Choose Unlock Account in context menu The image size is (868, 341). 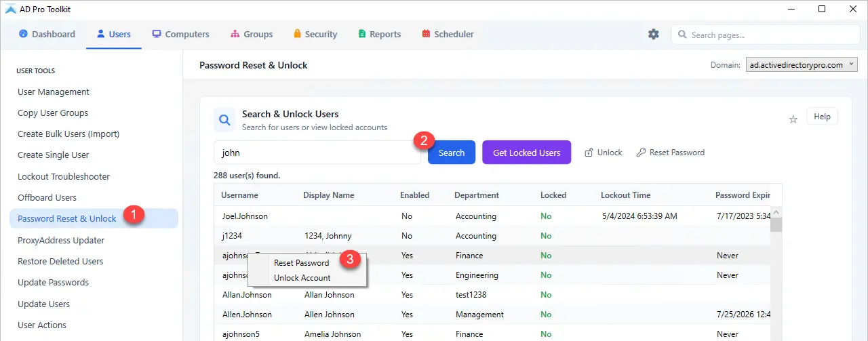pos(302,278)
